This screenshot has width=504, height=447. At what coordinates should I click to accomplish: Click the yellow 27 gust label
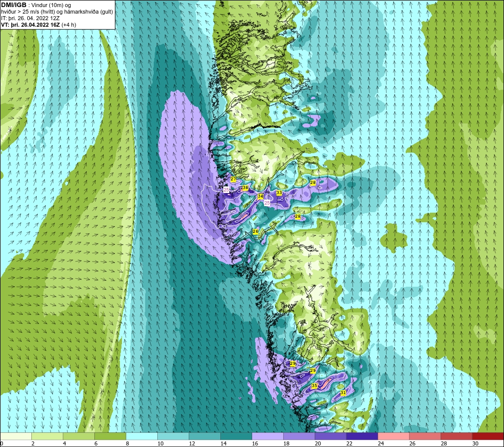tap(233, 179)
